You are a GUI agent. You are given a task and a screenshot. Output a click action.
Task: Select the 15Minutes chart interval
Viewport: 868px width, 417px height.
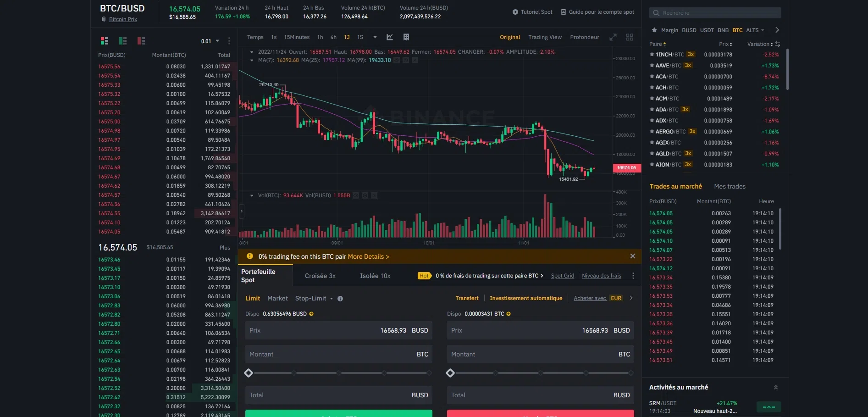point(297,37)
